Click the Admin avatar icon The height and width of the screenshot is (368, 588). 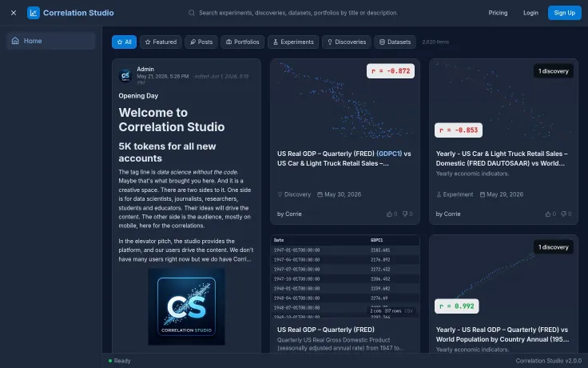[x=125, y=75]
